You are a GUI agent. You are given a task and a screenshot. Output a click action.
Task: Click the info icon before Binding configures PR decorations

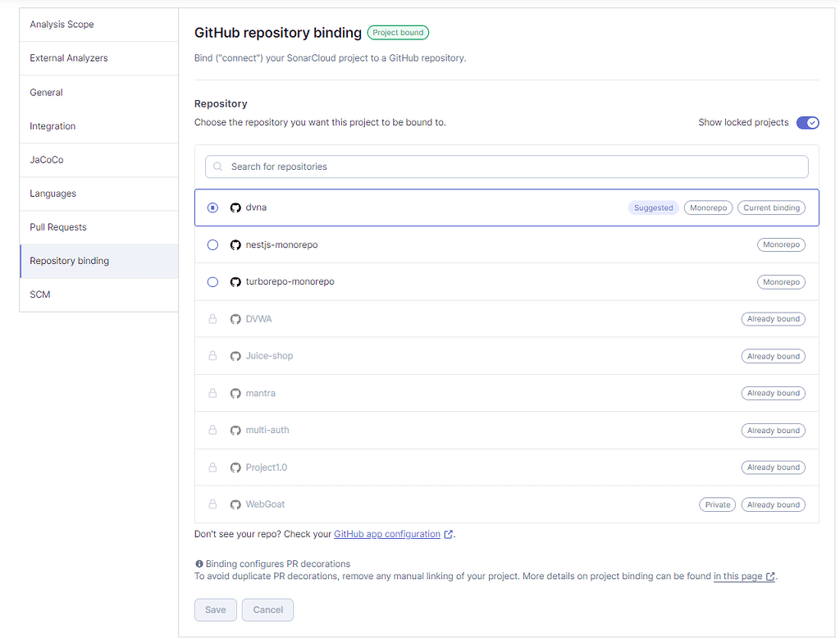(x=197, y=564)
